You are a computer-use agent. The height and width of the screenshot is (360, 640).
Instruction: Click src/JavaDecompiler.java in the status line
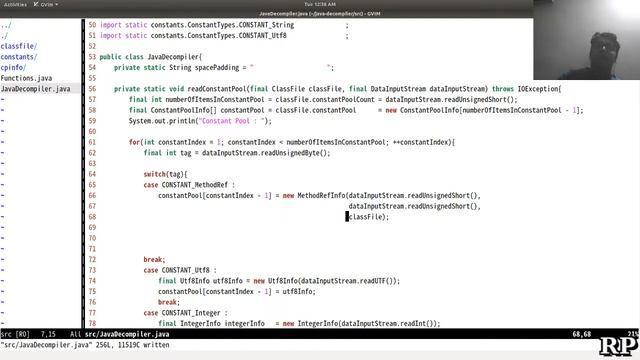(x=127, y=334)
